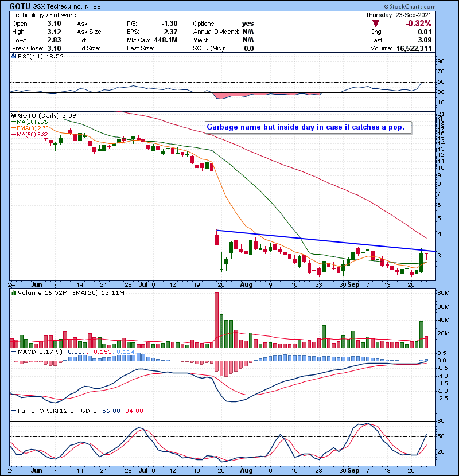Click the volume bars icon beside Volume label
This screenshot has height=476, width=459.
click(13, 292)
